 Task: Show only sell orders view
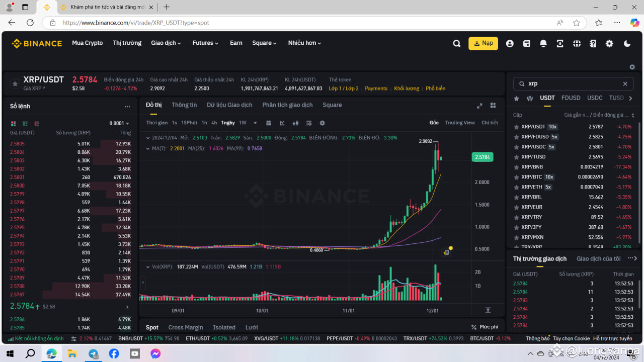(x=37, y=123)
